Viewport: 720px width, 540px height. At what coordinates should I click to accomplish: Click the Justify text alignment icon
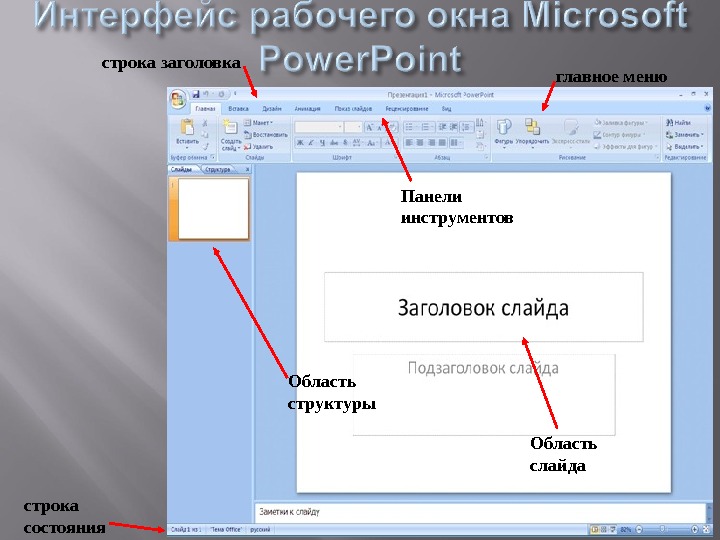[x=442, y=143]
